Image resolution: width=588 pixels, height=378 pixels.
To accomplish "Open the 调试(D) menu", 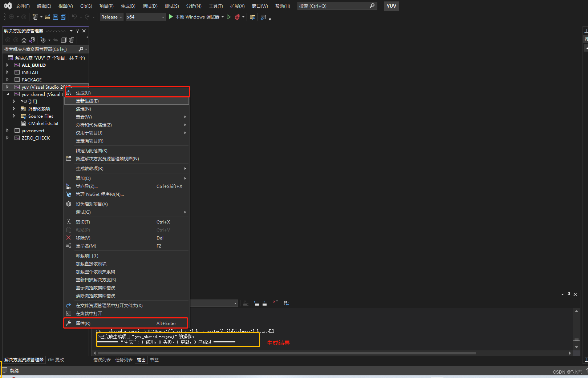I will click(x=150, y=6).
